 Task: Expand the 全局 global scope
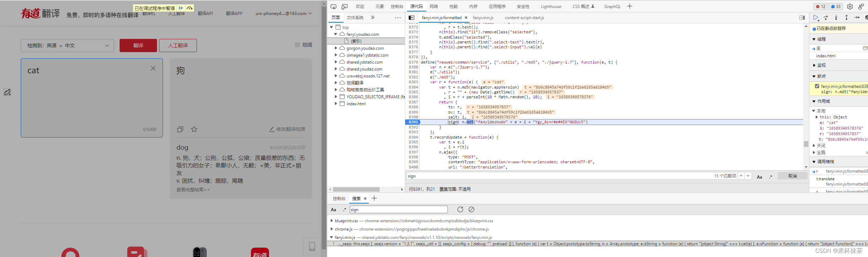pos(814,152)
